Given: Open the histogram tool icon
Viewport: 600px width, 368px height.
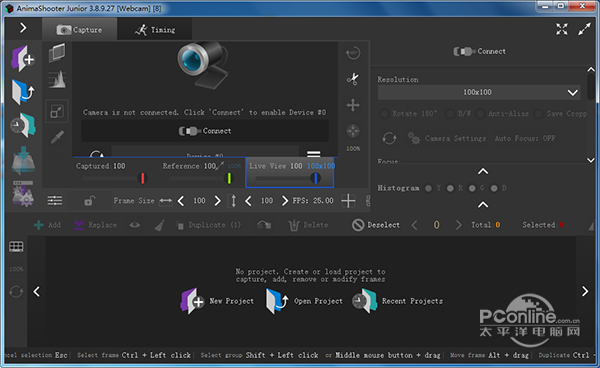Looking at the screenshot, I should [x=57, y=80].
